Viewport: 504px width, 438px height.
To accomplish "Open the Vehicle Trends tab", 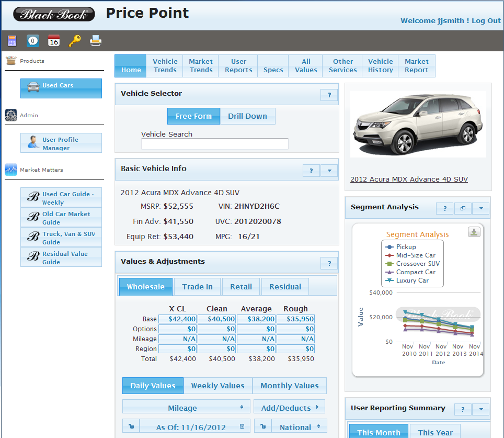I will tap(165, 66).
